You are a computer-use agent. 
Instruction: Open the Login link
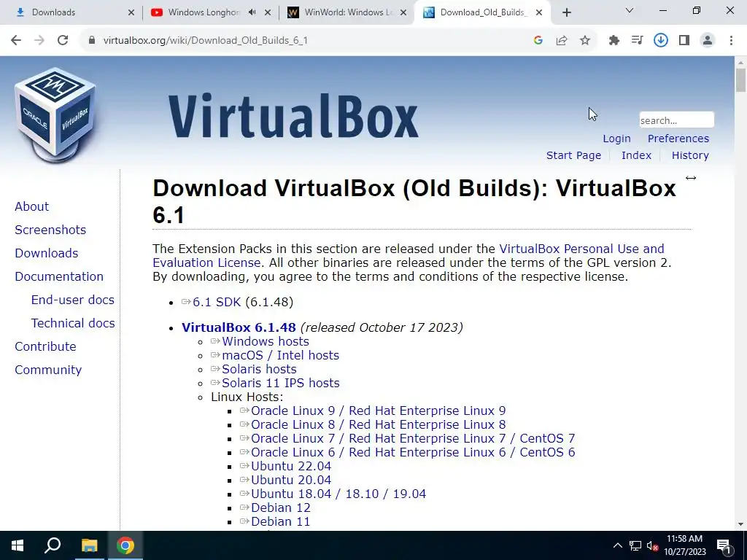(616, 139)
